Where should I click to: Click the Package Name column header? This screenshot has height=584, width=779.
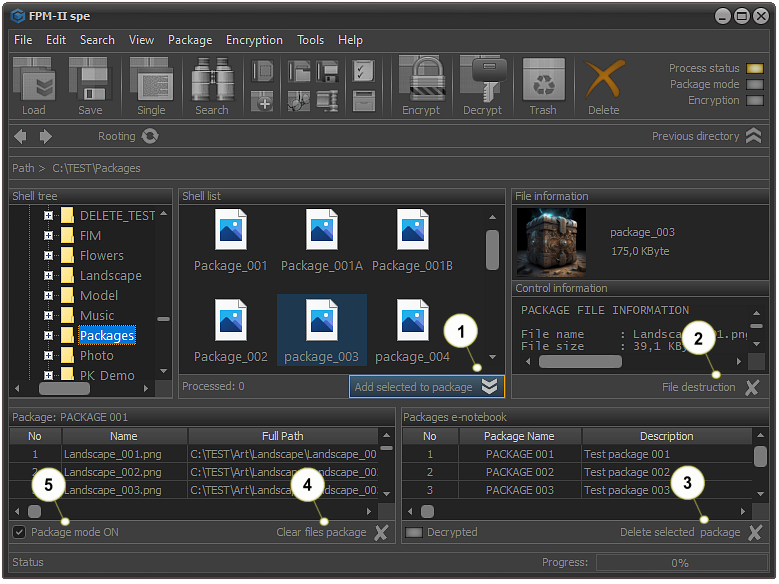coord(519,436)
